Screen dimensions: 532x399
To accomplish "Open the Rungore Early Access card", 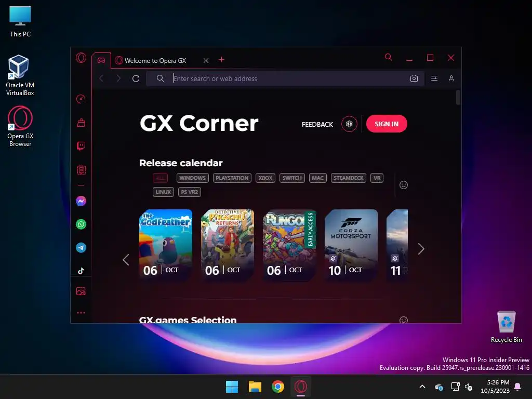I will point(289,245).
